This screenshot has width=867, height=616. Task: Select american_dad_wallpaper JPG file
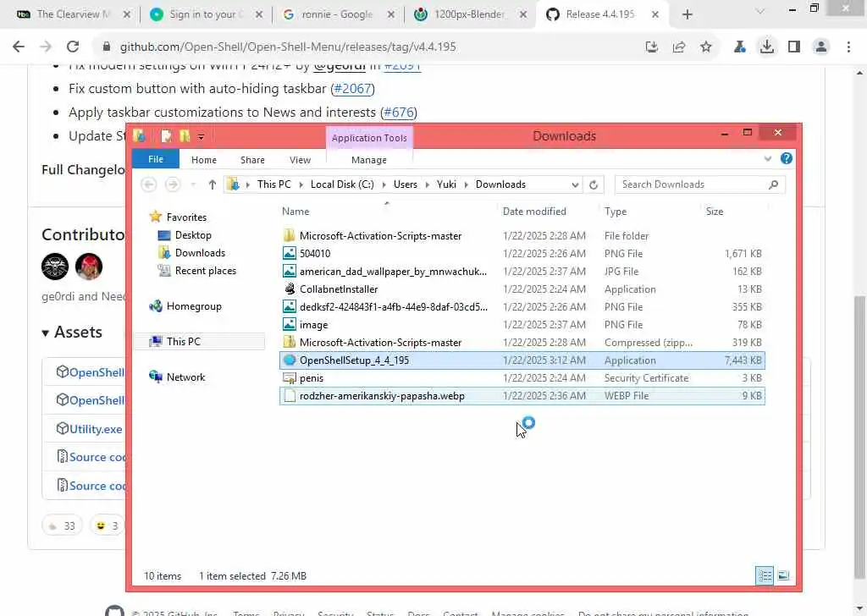(522, 272)
